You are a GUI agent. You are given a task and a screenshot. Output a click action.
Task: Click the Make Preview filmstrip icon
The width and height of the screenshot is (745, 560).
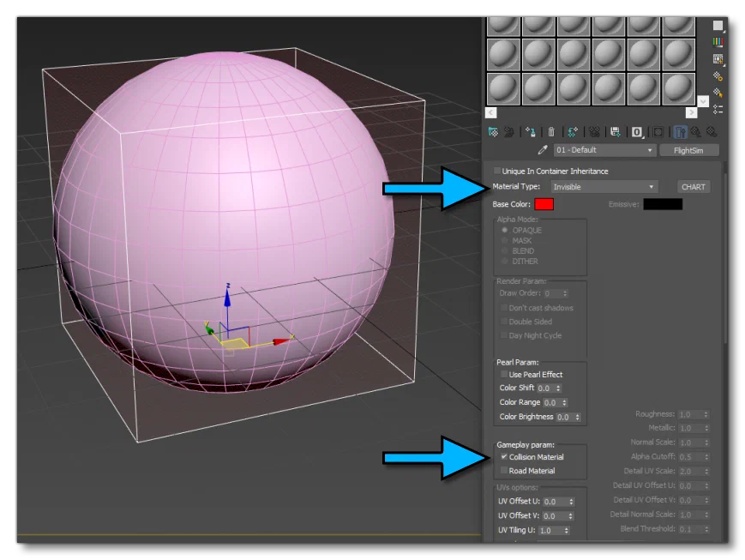click(718, 59)
